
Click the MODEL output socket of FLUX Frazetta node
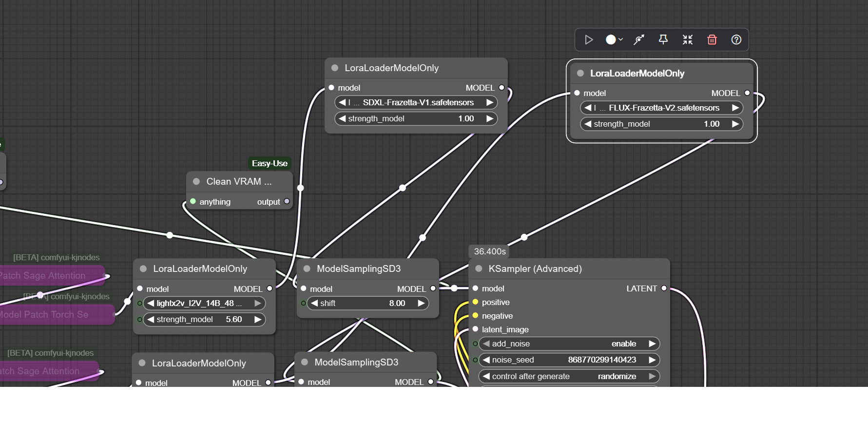747,93
